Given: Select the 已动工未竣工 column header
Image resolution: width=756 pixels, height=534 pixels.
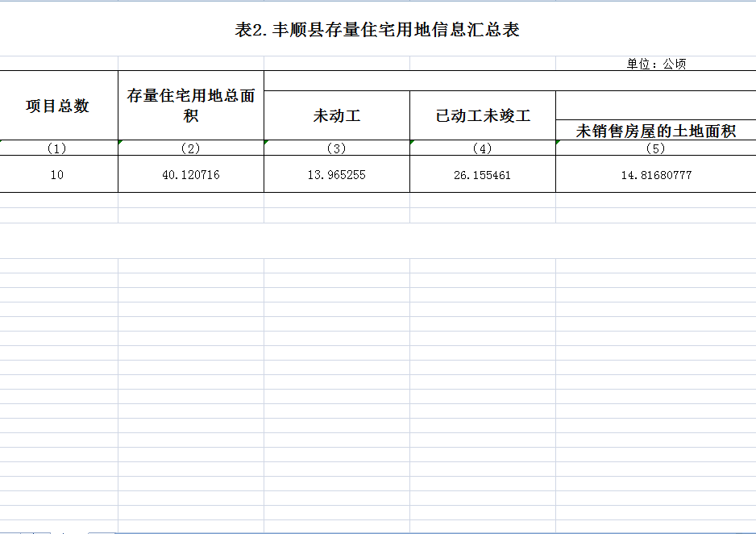Looking at the screenshot, I should pos(482,114).
